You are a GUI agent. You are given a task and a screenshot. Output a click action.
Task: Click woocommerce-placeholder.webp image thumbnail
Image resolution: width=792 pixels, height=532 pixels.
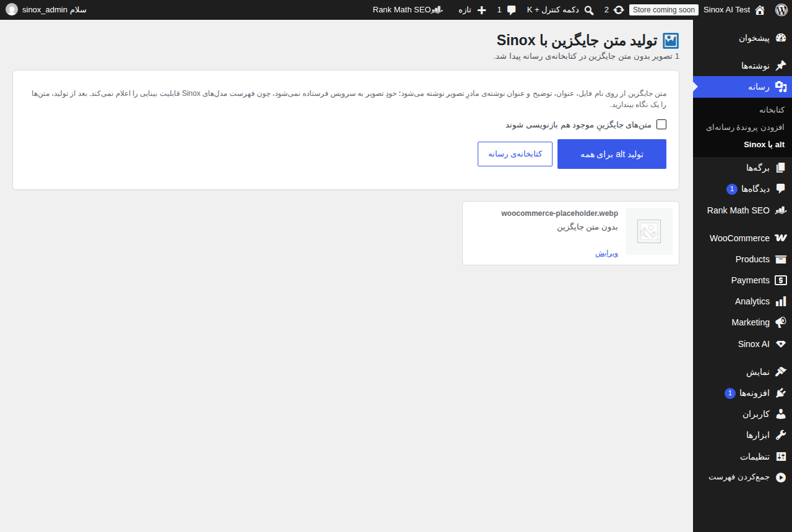[649, 231]
